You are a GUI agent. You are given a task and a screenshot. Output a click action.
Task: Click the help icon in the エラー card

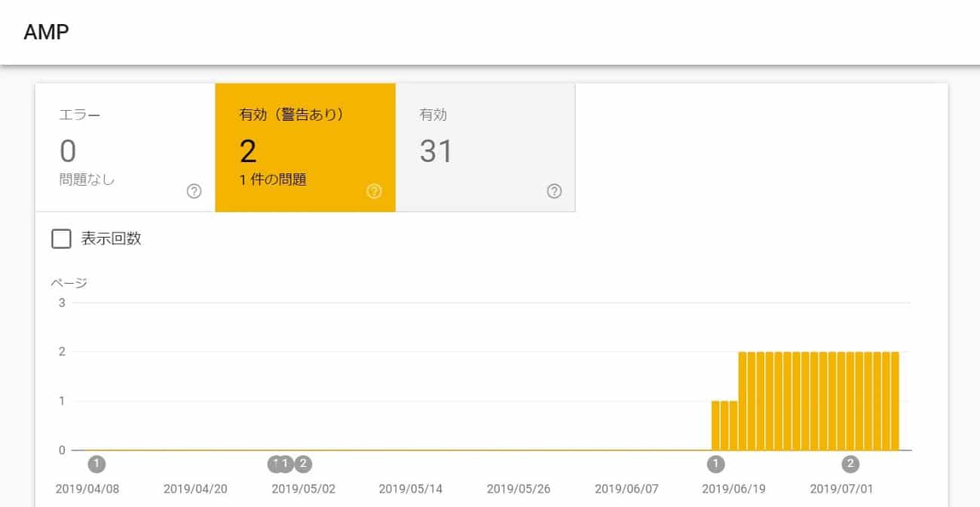[194, 192]
